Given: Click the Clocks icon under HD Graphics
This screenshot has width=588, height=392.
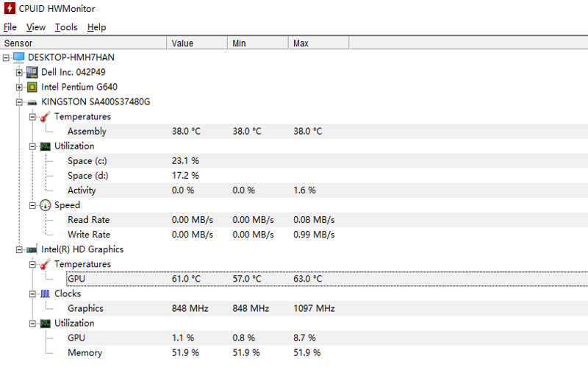Looking at the screenshot, I should [x=46, y=293].
